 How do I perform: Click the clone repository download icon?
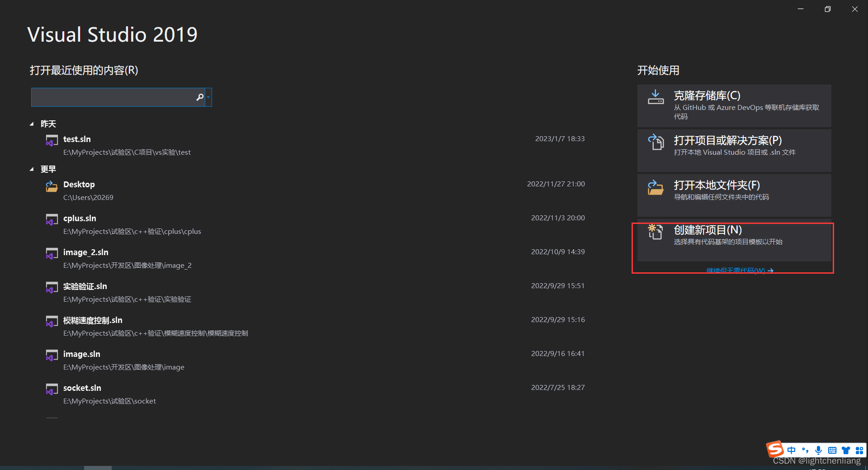tap(656, 97)
